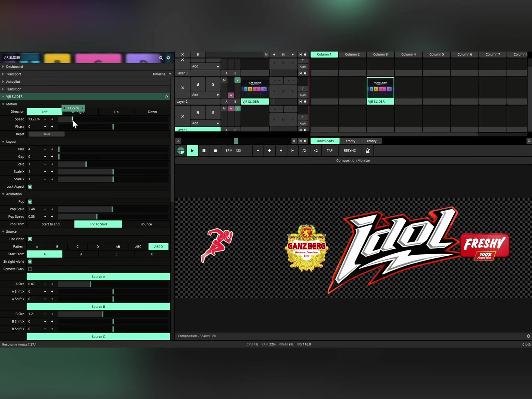Select the Column 5 tab
Image resolution: width=532 pixels, height=399 pixels.
pos(436,55)
